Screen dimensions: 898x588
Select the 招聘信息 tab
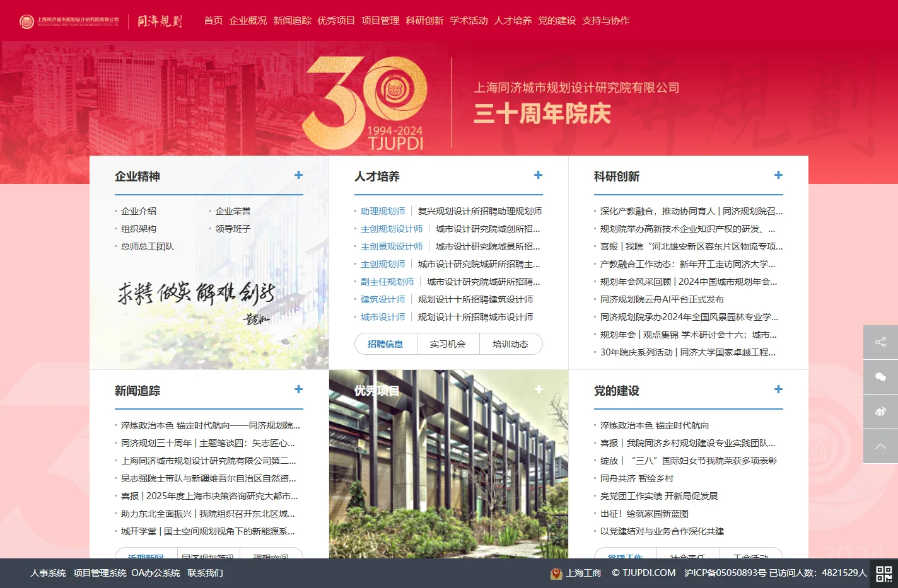(x=385, y=344)
